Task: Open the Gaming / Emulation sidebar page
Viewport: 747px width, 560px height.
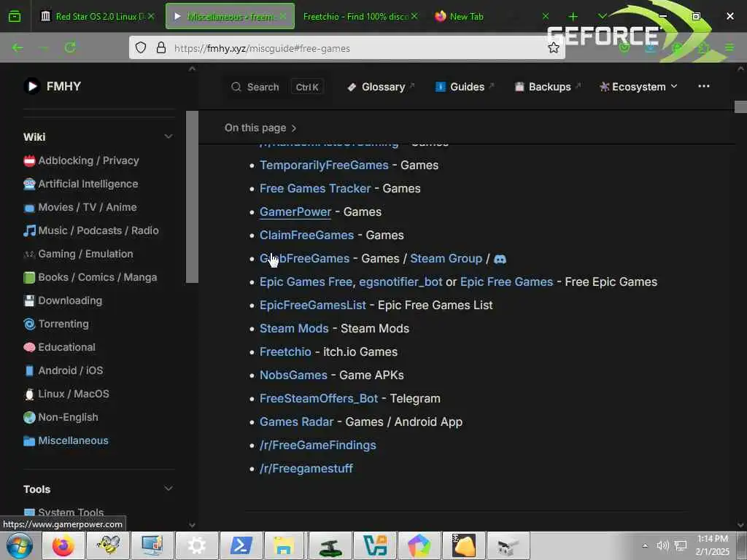Action: (85, 254)
